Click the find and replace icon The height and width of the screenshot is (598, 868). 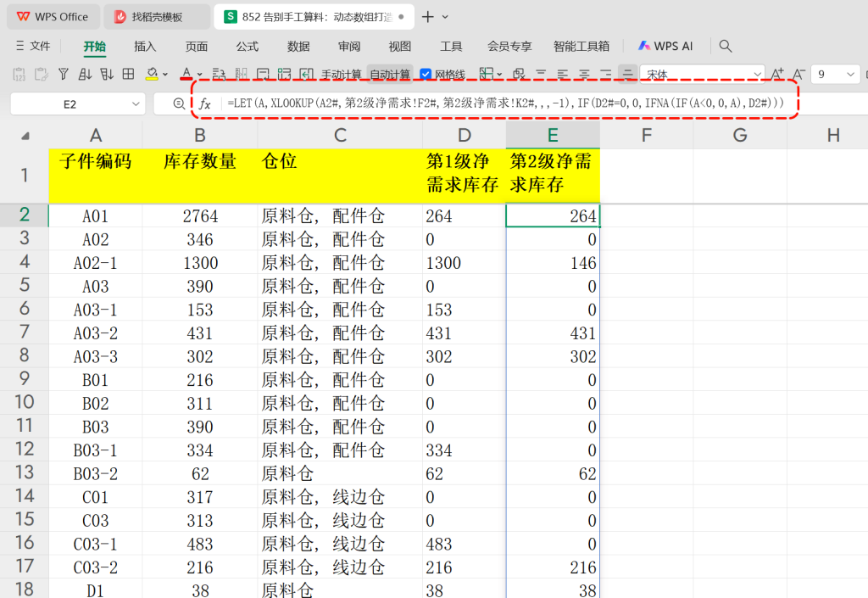tap(519, 74)
